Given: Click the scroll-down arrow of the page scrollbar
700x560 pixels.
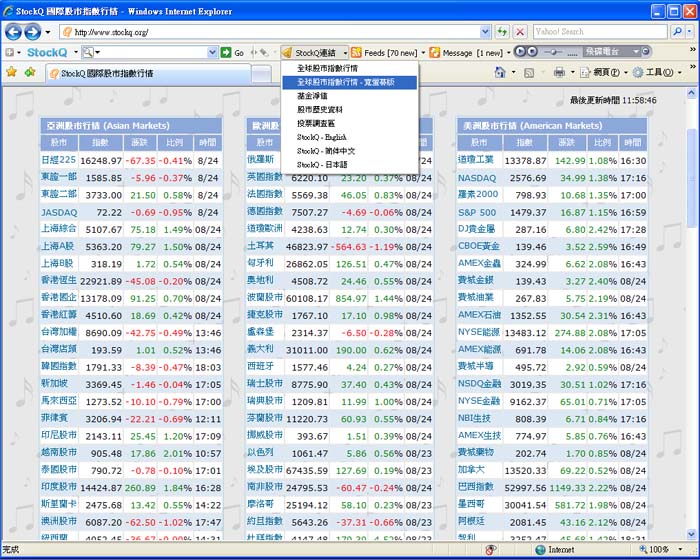Looking at the screenshot, I should tap(692, 534).
